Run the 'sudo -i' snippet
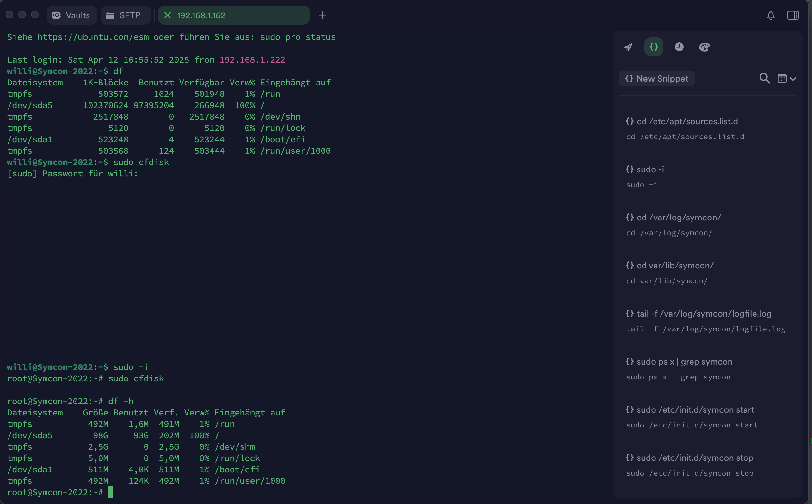Screen dimensions: 812x504 (707, 177)
